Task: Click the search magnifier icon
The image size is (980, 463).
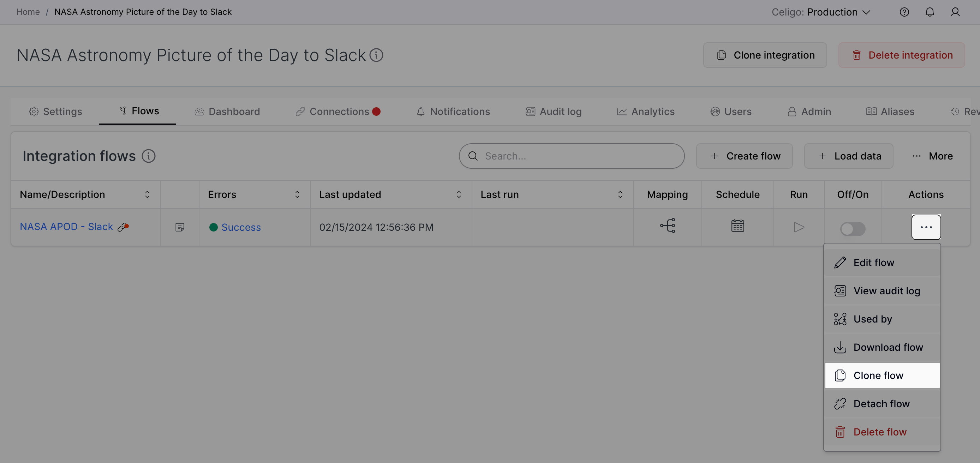Action: [473, 156]
